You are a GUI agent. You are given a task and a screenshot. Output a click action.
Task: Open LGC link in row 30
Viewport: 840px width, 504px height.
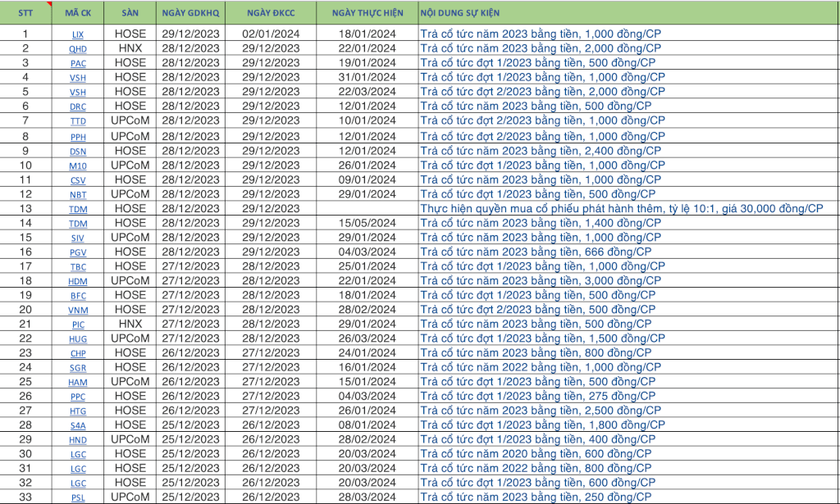[x=78, y=455]
